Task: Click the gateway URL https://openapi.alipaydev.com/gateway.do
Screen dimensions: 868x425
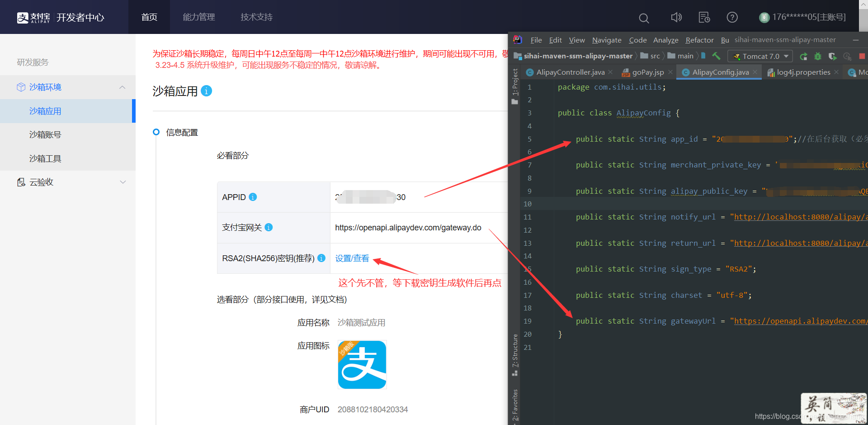Action: pyautogui.click(x=408, y=227)
